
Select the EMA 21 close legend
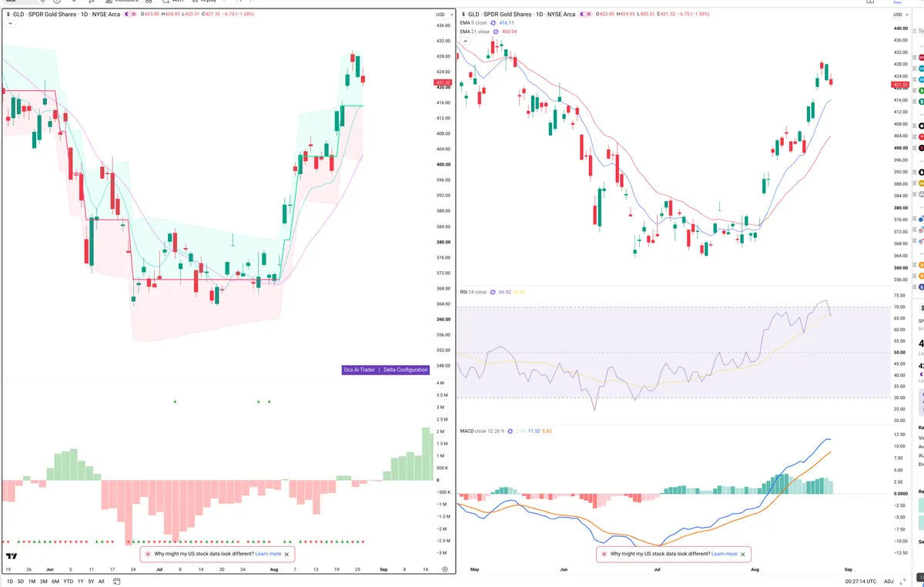tap(474, 32)
